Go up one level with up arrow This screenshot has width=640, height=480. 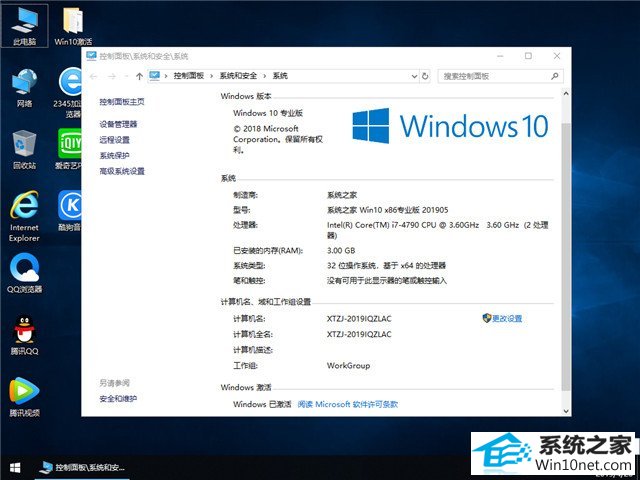[139, 76]
